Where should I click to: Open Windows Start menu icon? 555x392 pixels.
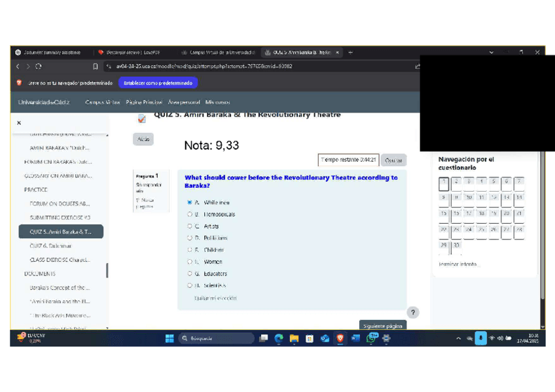(x=170, y=338)
